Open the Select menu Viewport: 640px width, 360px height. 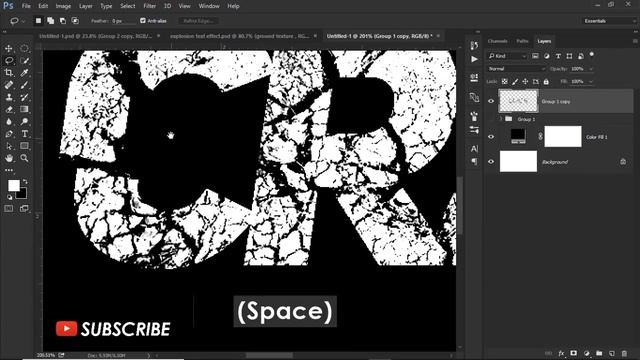coord(127,6)
